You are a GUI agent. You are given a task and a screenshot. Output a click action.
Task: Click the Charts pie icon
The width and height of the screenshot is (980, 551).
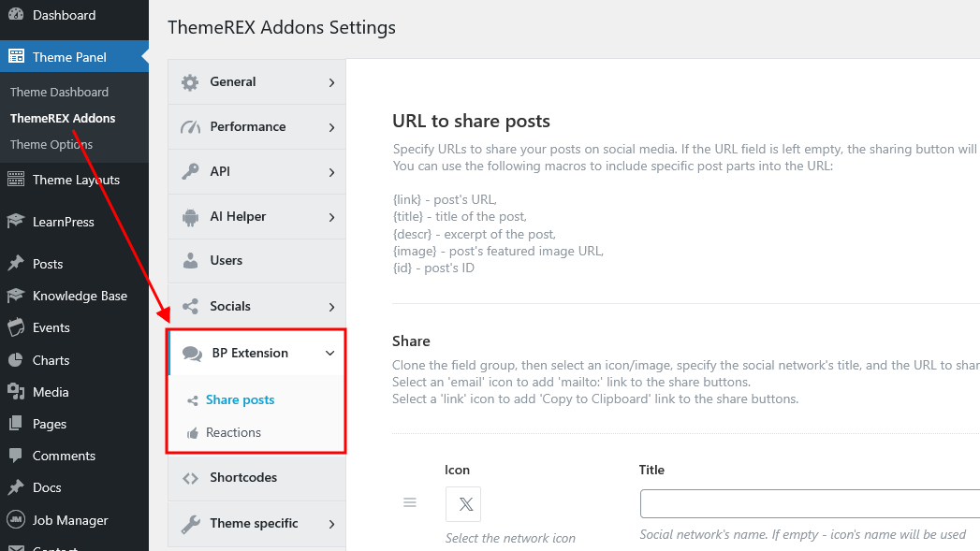(x=16, y=360)
